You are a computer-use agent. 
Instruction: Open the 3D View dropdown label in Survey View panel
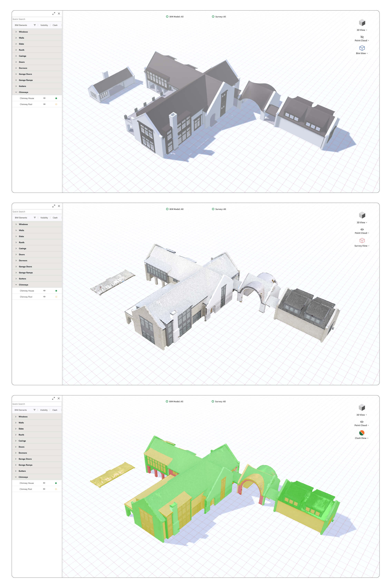pos(362,222)
